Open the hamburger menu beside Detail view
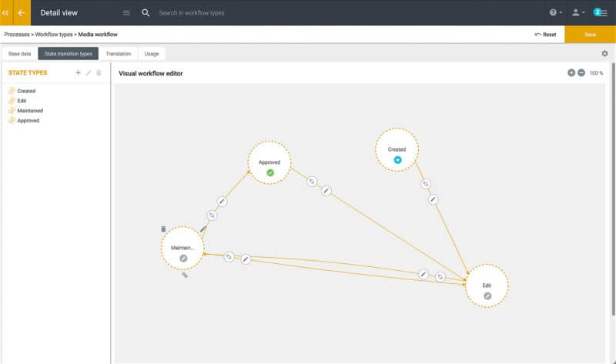The height and width of the screenshot is (364, 616). click(x=126, y=13)
